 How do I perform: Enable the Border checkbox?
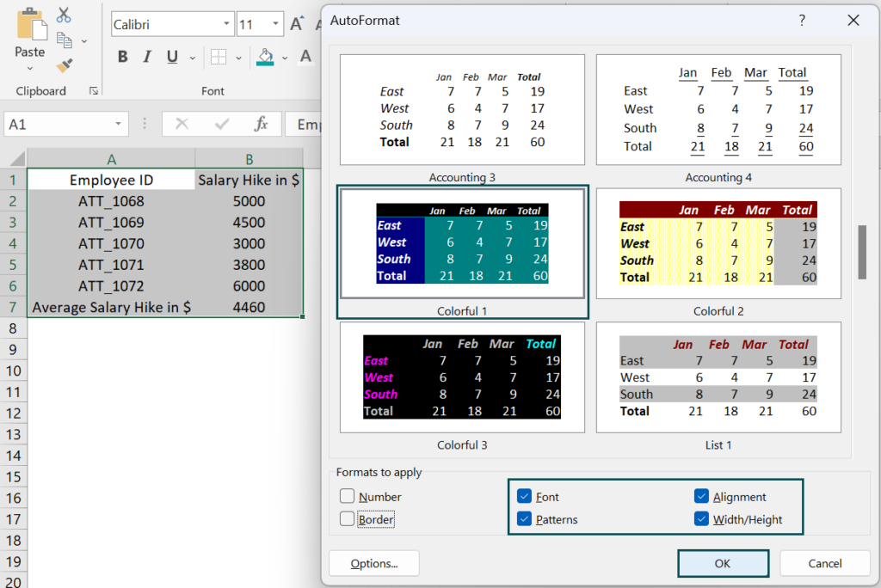click(348, 519)
